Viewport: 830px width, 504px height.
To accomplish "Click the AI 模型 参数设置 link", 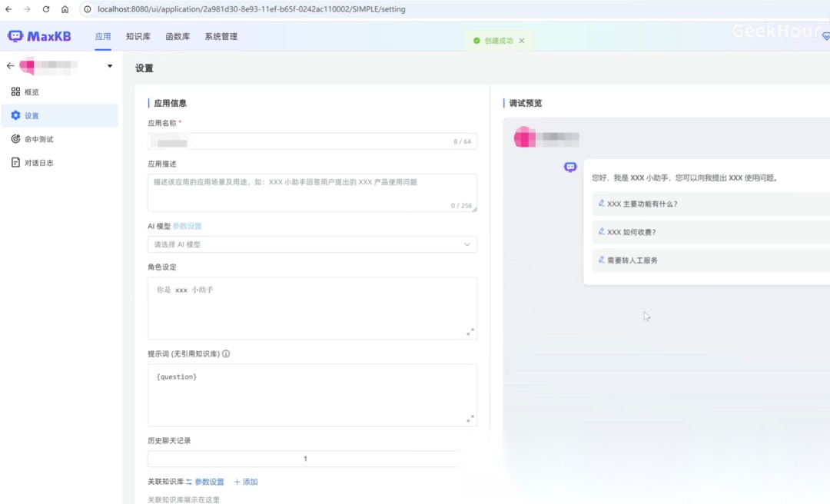I will coord(187,226).
